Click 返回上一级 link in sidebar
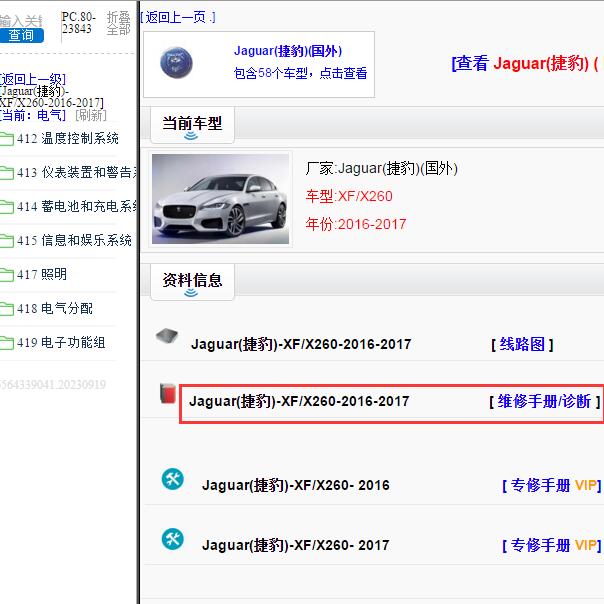Image resolution: width=604 pixels, height=604 pixels. click(x=33, y=79)
